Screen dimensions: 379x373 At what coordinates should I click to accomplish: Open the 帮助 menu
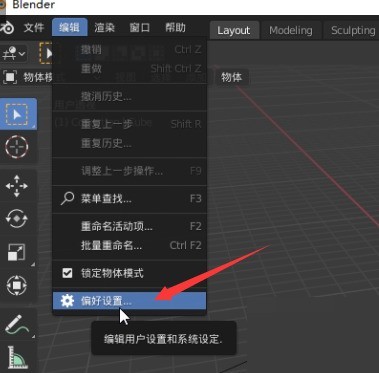(x=175, y=27)
